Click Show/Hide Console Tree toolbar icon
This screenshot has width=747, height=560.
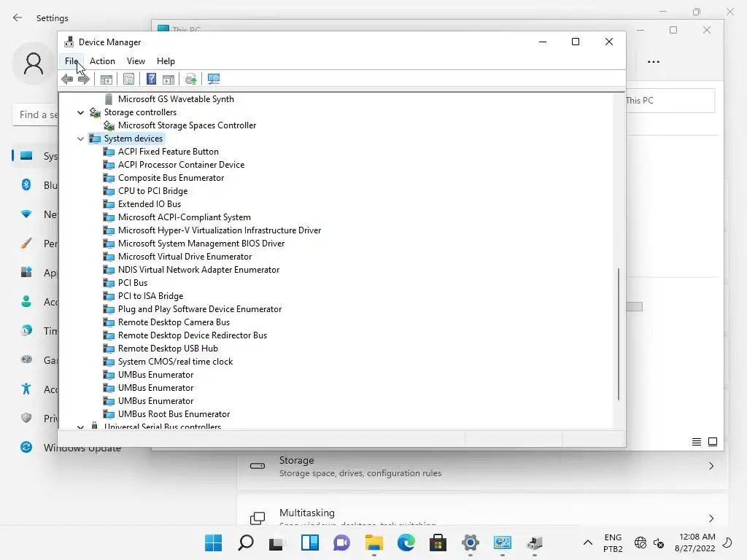[x=107, y=79]
